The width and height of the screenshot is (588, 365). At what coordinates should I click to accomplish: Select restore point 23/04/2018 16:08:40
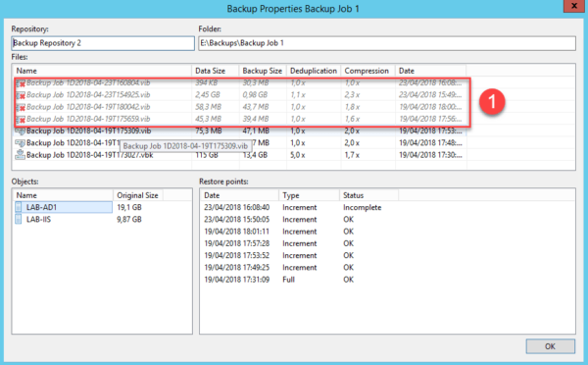236,207
